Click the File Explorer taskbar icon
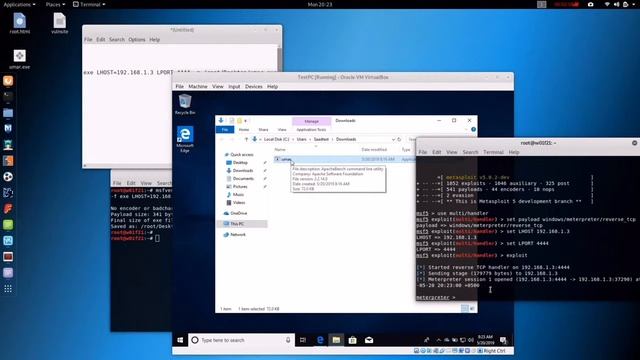The width and height of the screenshot is (640, 360). coord(336,340)
